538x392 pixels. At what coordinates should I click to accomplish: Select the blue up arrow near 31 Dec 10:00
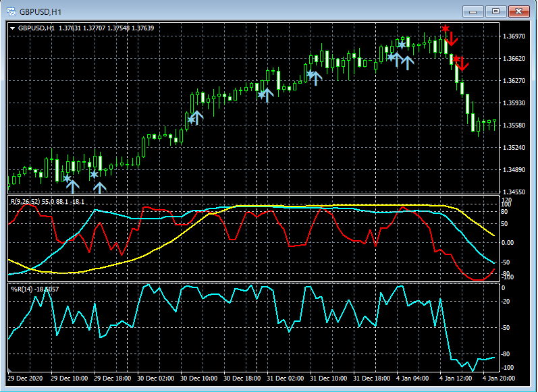click(316, 78)
